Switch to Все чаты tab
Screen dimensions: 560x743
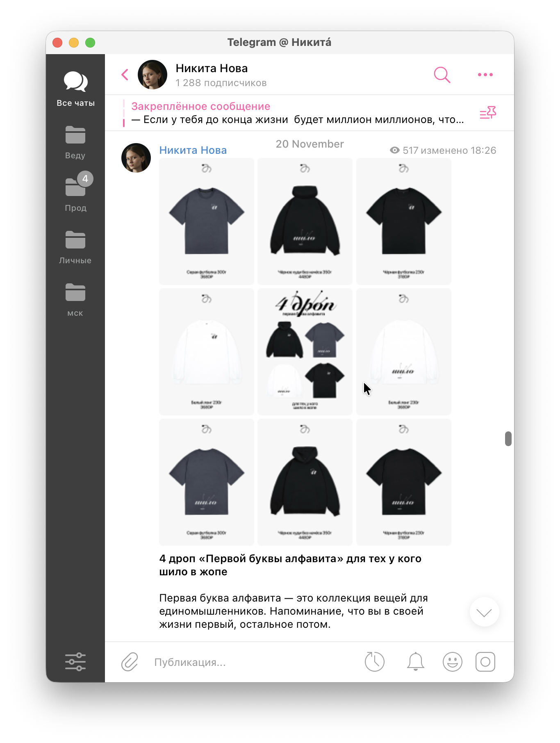(x=75, y=89)
